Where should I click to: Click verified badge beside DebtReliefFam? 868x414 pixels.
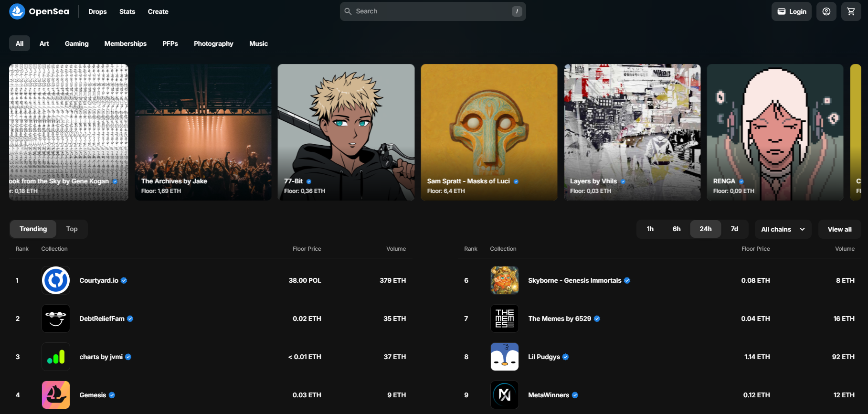(130, 318)
